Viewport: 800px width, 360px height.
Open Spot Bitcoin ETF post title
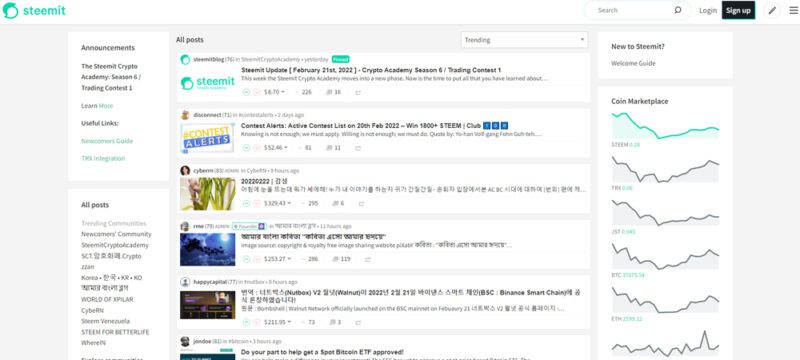[x=322, y=352]
